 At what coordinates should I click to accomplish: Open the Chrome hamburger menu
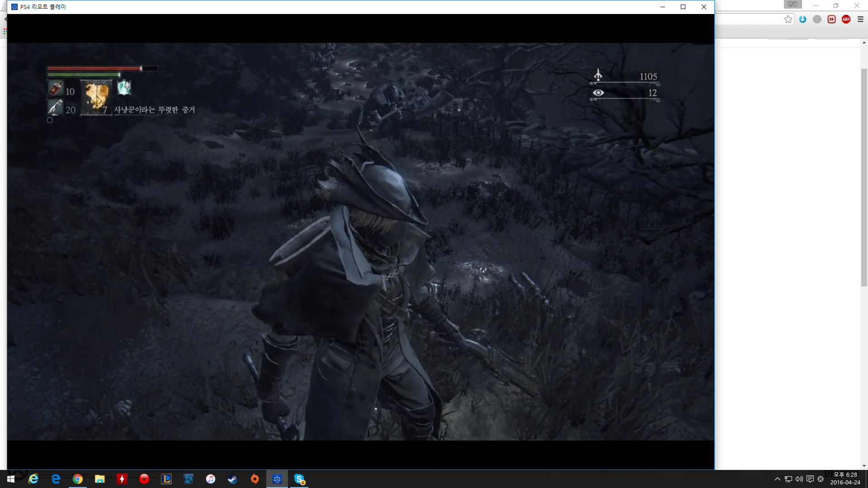860,19
